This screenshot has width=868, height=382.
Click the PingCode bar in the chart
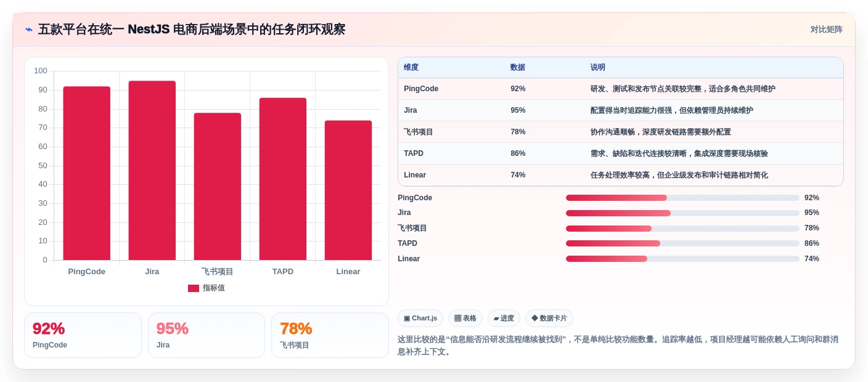click(87, 173)
